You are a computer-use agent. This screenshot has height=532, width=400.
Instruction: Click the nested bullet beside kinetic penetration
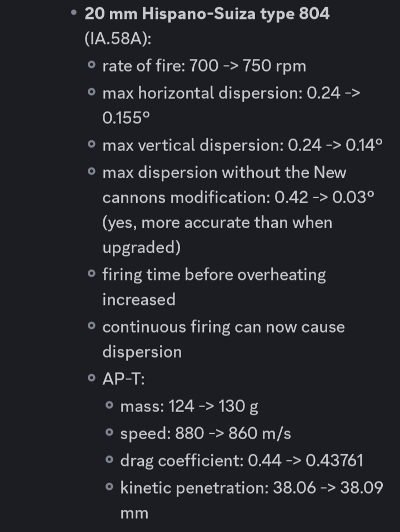pyautogui.click(x=109, y=487)
